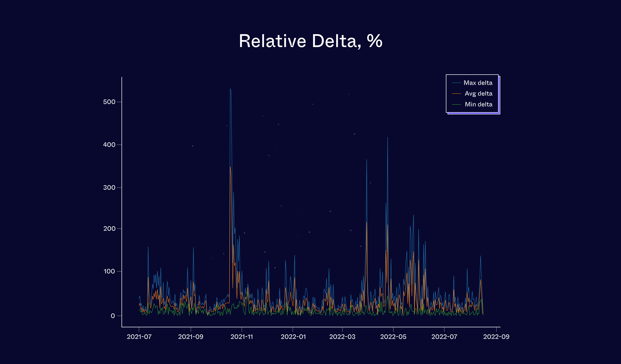The height and width of the screenshot is (364, 621).
Task: Click the y-axis label 500
Action: 109,102
